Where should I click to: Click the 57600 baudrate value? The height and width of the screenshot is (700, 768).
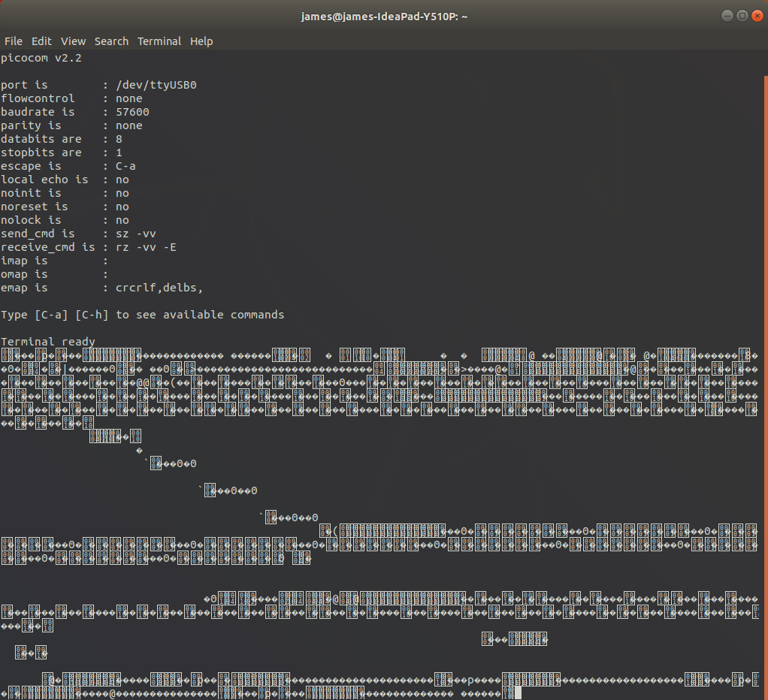click(x=132, y=112)
